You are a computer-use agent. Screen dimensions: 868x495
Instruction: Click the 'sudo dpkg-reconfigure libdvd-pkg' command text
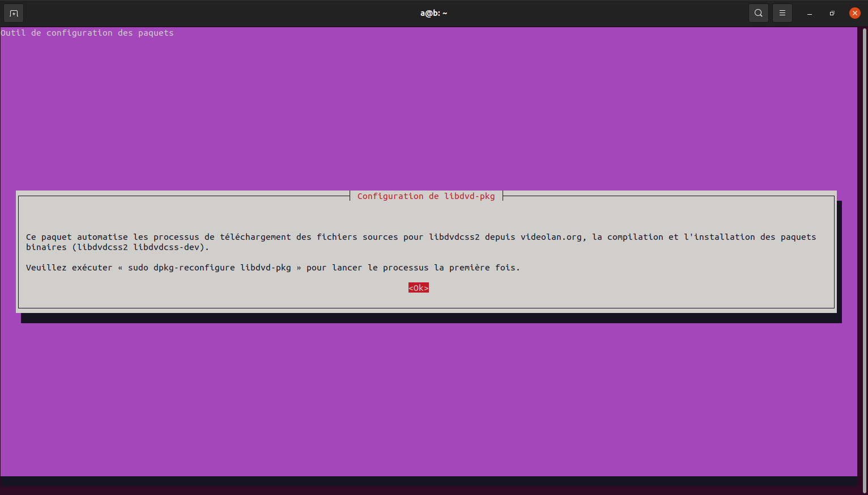coord(210,268)
